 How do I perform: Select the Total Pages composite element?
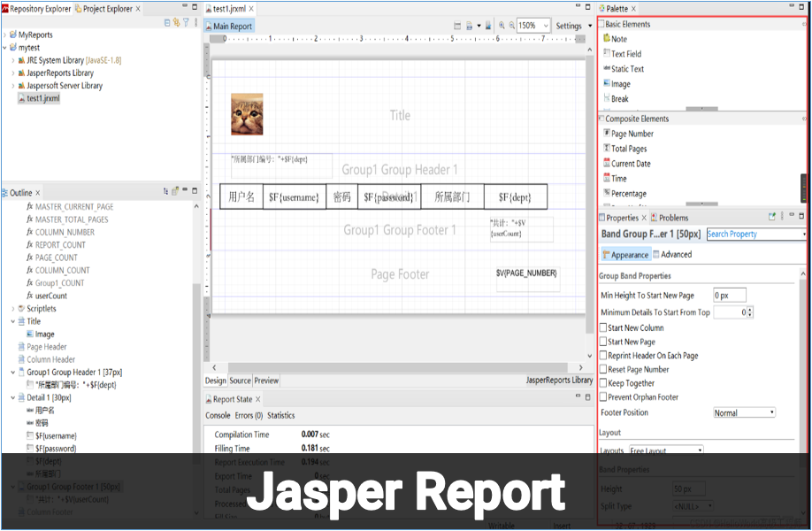pos(628,149)
